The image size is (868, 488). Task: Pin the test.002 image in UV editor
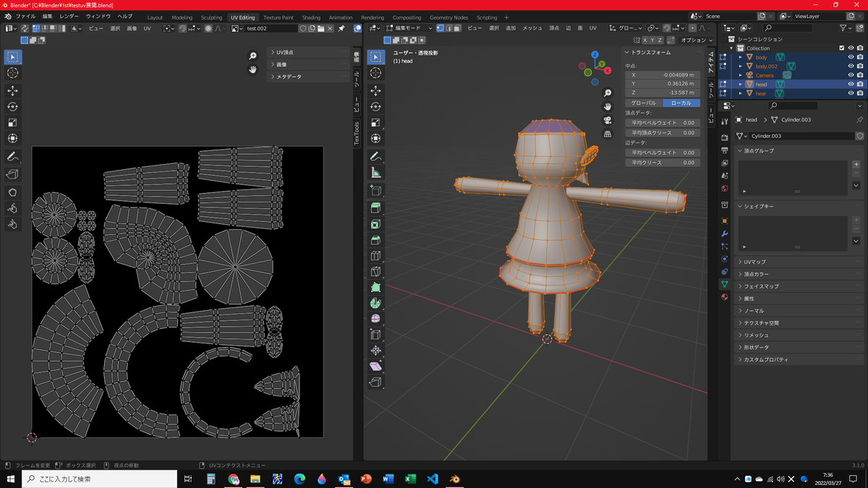[x=341, y=28]
